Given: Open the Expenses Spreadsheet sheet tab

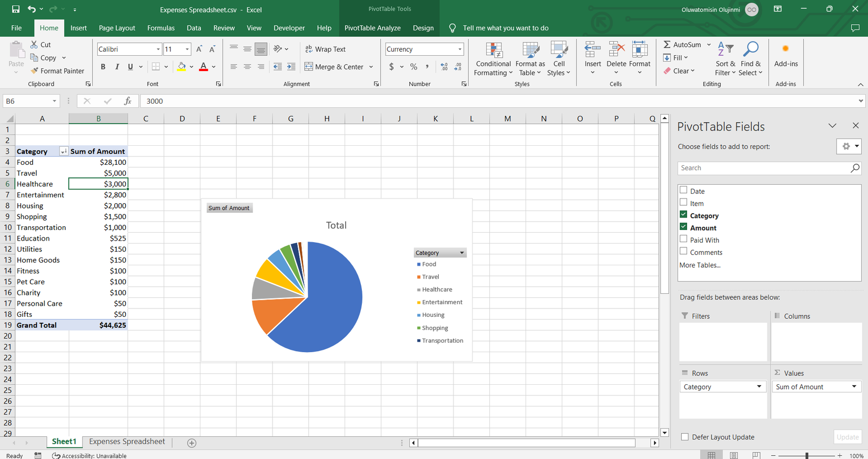Looking at the screenshot, I should point(127,442).
